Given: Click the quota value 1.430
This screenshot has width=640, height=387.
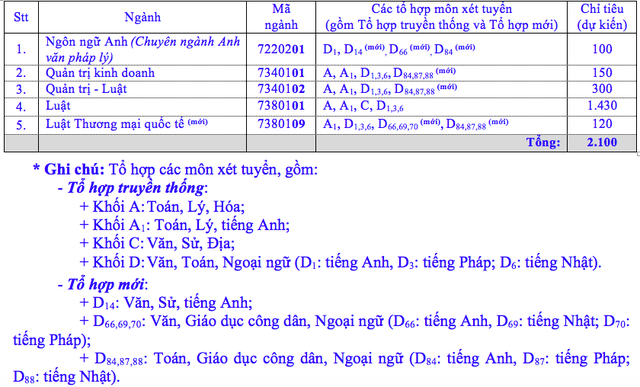Looking at the screenshot, I should (602, 106).
